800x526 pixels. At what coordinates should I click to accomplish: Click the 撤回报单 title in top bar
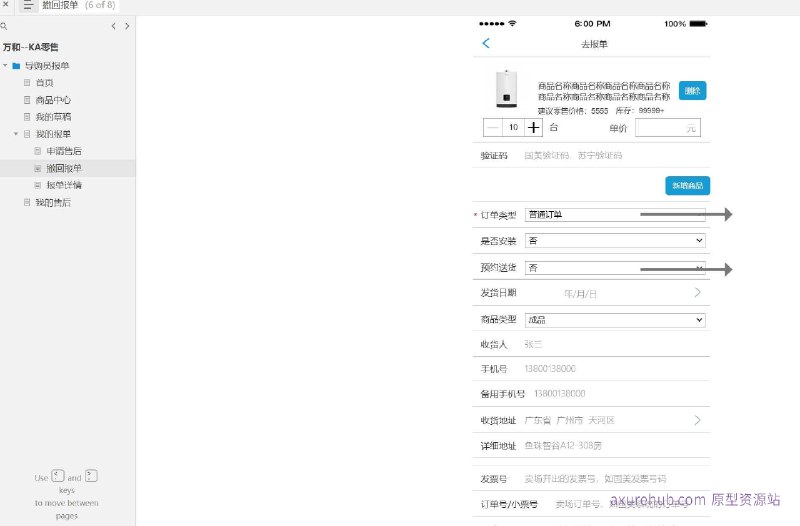60,5
